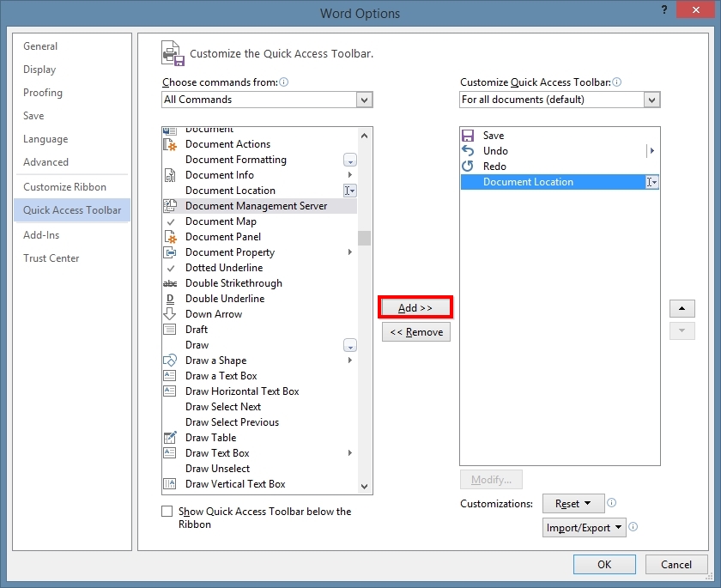The width and height of the screenshot is (721, 588).
Task: Click the Document Panel icon
Action: (170, 237)
